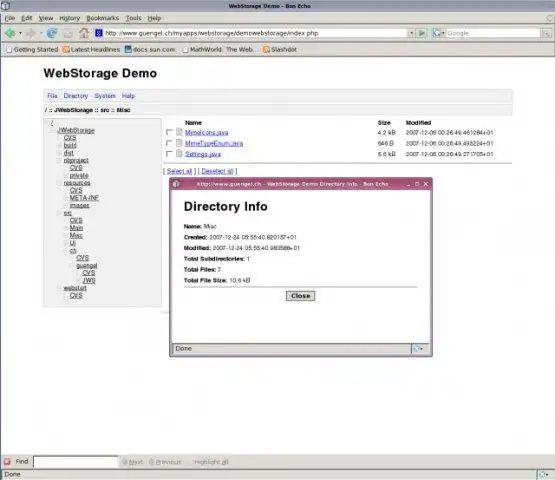Screen dimensions: 555x480
Task: Click the Getting Started bookmark page icon
Action: (x=9, y=50)
